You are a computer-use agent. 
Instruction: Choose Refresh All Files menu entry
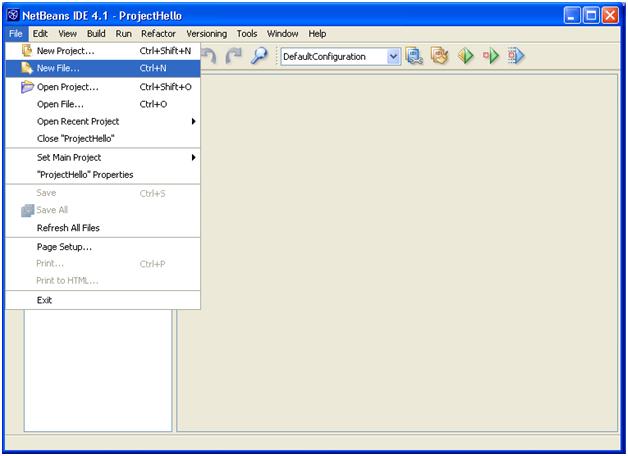tap(103, 228)
